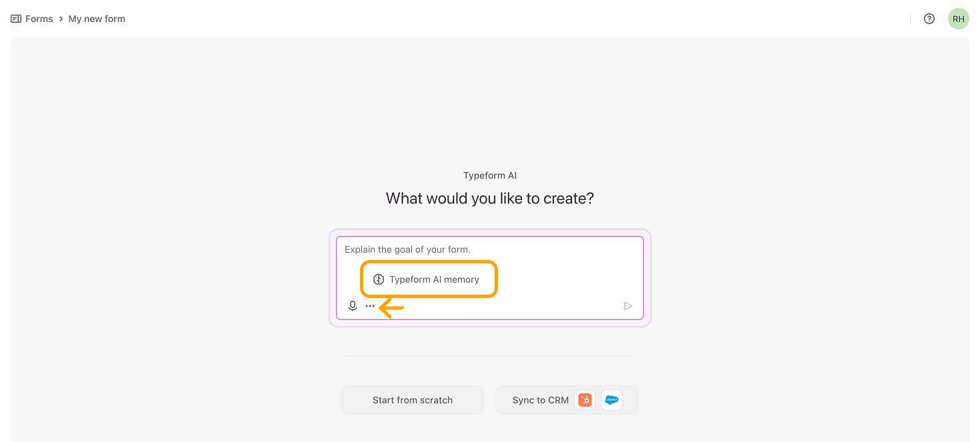Screen dimensions: 980x442
Task: Click the orange arrow pointing at more options
Action: pyautogui.click(x=392, y=307)
